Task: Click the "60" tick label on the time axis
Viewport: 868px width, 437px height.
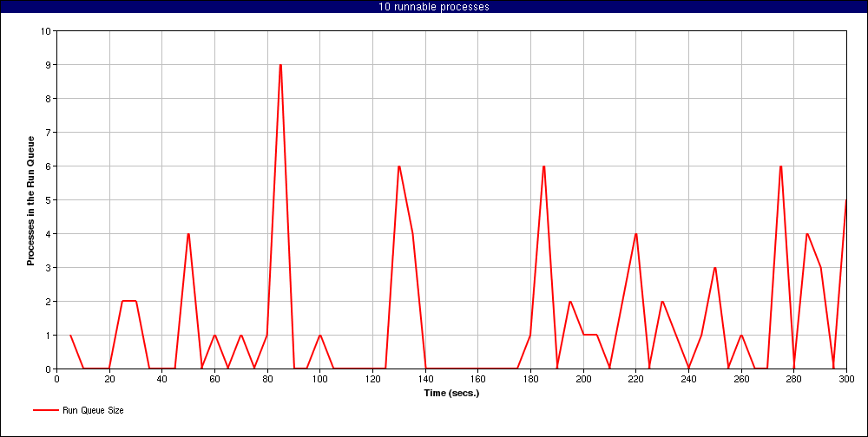Action: click(214, 379)
